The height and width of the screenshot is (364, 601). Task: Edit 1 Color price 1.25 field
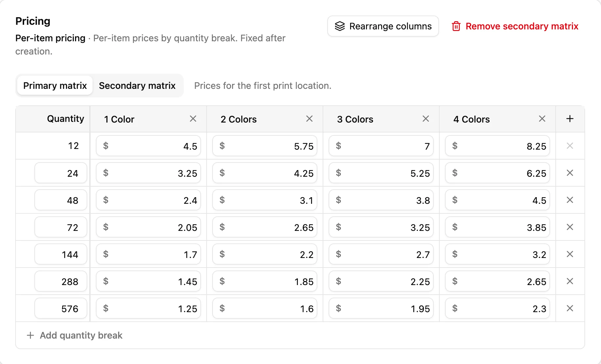pos(148,309)
